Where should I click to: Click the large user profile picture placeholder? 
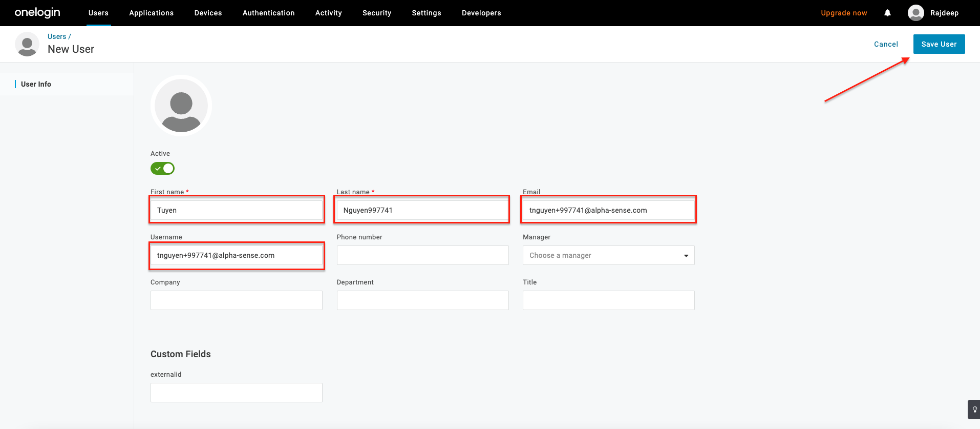[181, 106]
